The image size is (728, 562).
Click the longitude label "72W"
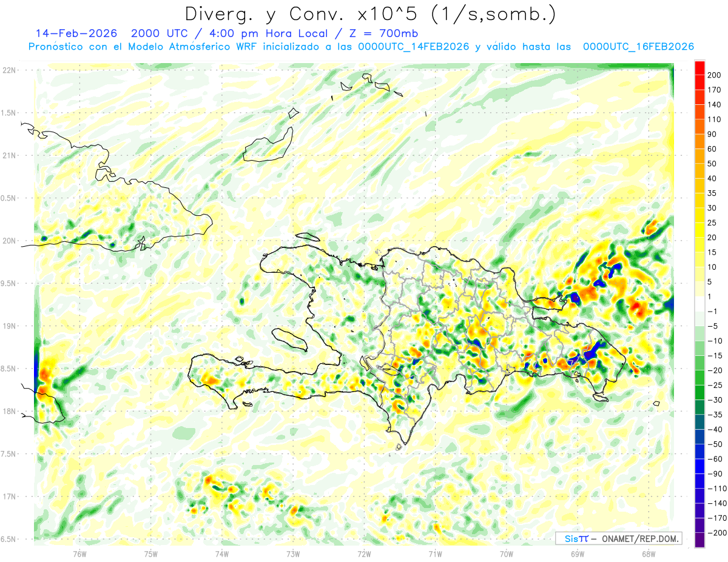coord(364,554)
